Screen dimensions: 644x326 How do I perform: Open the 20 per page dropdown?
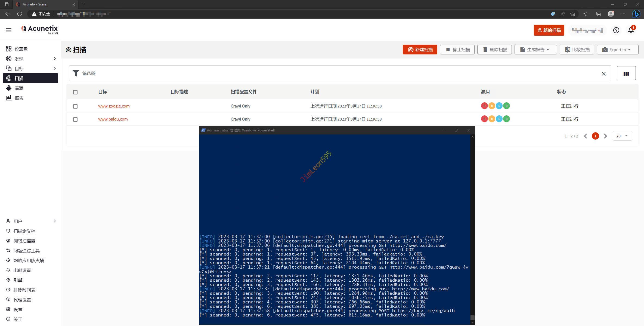pos(622,136)
